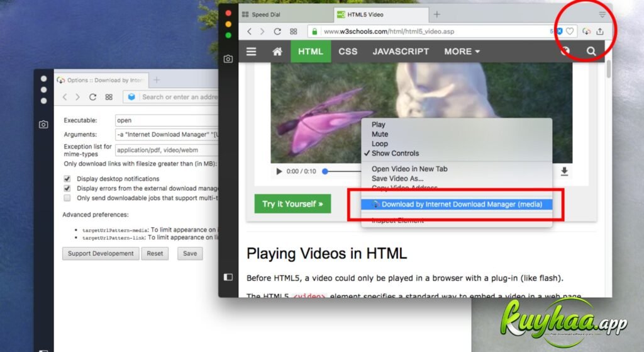This screenshot has height=352, width=644.
Task: Go forward in the HTML5 Video window
Action: [262, 31]
